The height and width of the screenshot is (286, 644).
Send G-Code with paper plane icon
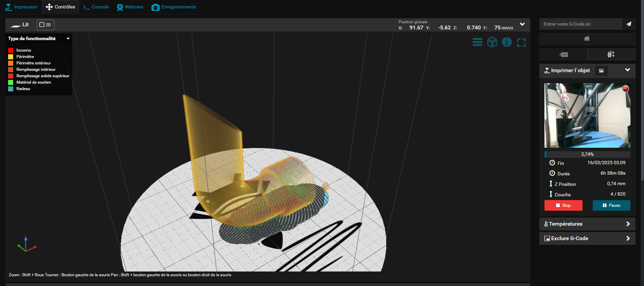click(628, 24)
